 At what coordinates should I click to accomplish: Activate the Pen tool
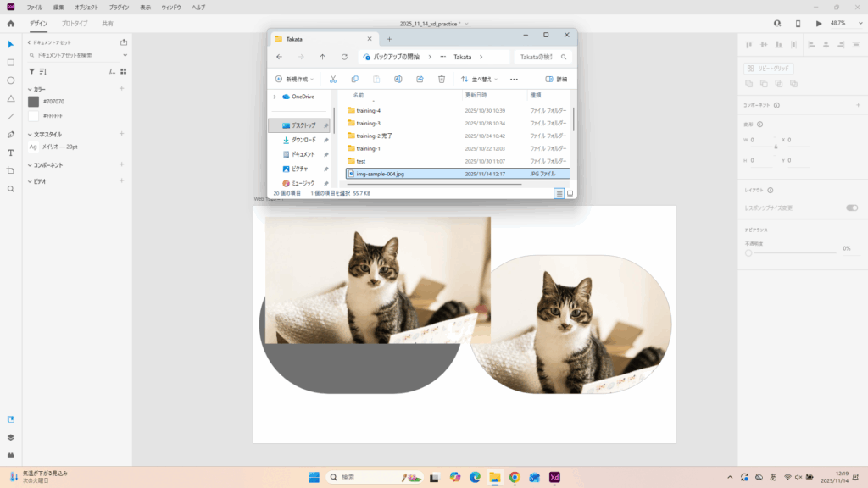11,135
